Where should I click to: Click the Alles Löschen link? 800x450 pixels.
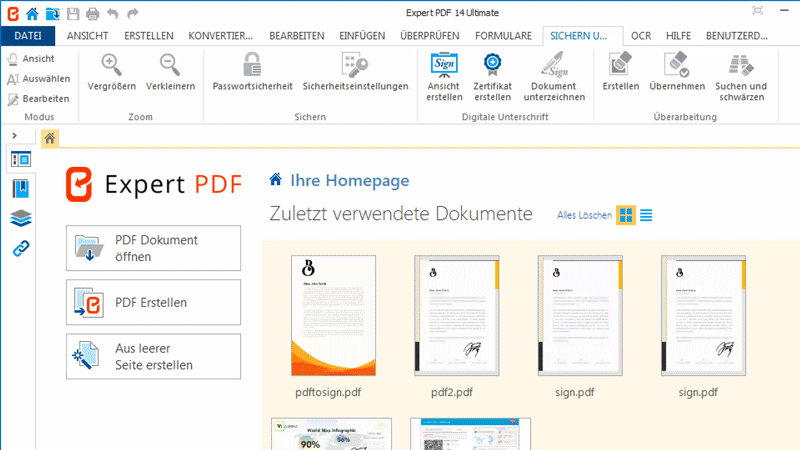584,215
